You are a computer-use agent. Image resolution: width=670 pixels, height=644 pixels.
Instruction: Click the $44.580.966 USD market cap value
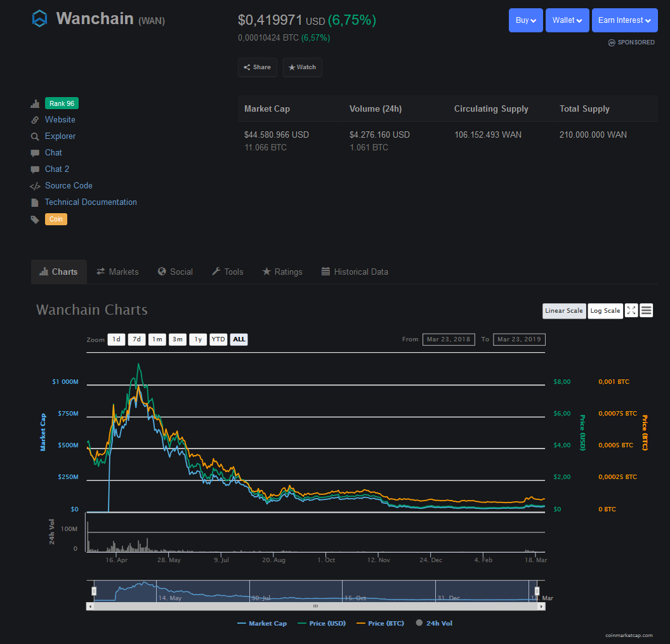277,135
